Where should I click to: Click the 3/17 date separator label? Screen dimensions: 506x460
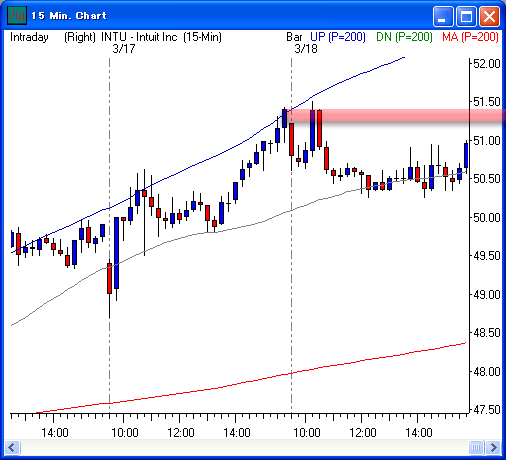(x=124, y=49)
